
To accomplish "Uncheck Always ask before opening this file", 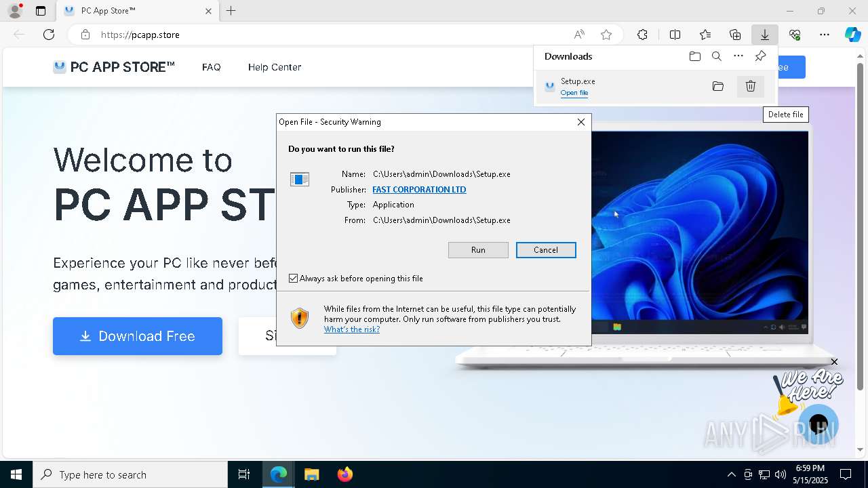I will (x=293, y=279).
